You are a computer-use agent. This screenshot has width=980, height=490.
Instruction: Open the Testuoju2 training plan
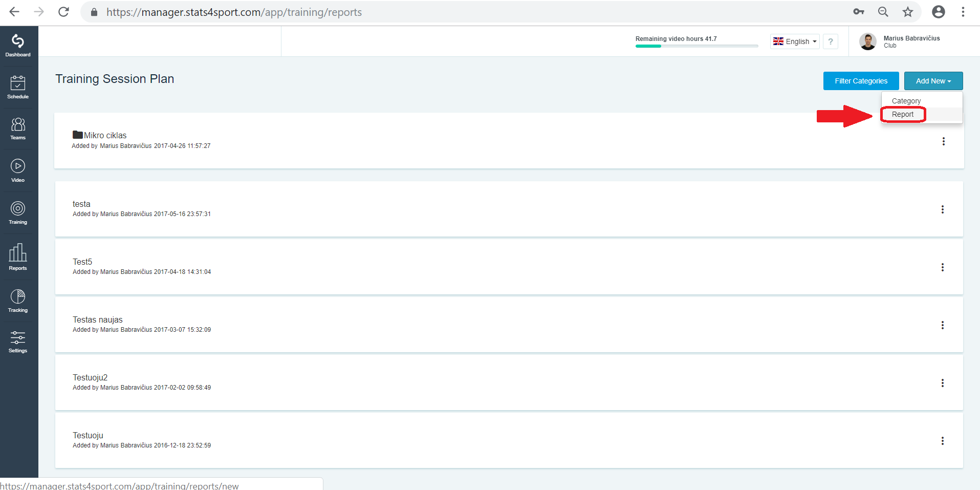[x=90, y=377]
